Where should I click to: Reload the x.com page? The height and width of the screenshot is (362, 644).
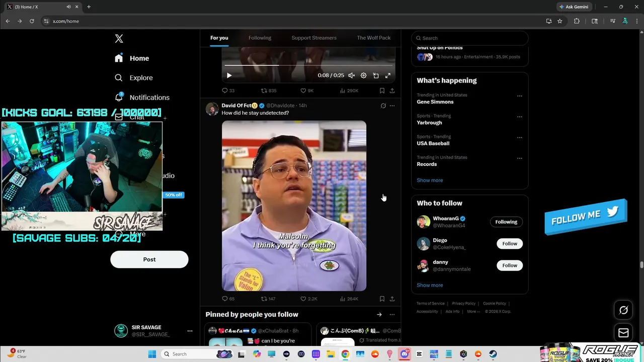coord(32,21)
